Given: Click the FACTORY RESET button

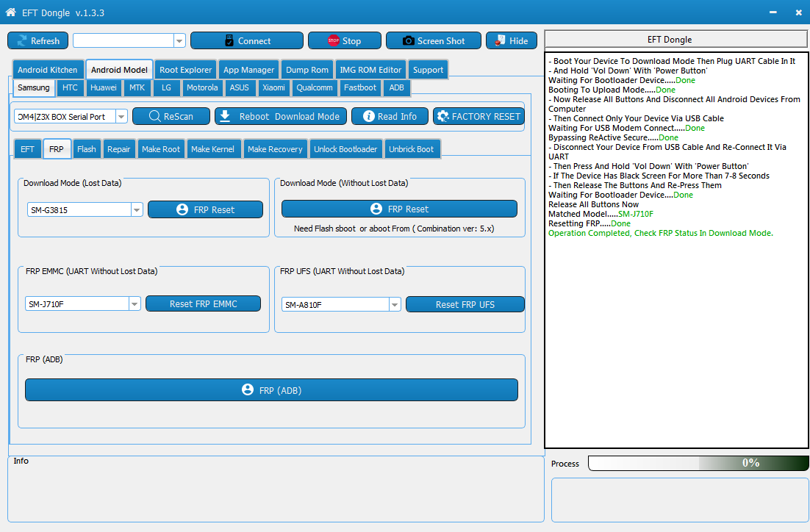Looking at the screenshot, I should pyautogui.click(x=479, y=116).
